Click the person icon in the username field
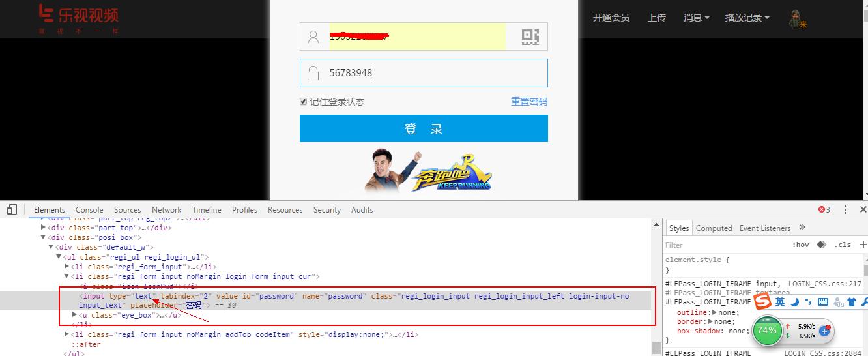 pyautogui.click(x=313, y=37)
